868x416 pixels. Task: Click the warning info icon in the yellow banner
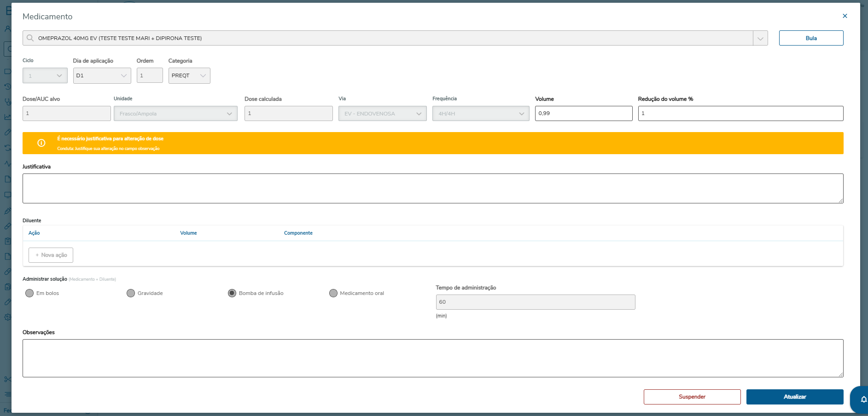click(x=41, y=143)
